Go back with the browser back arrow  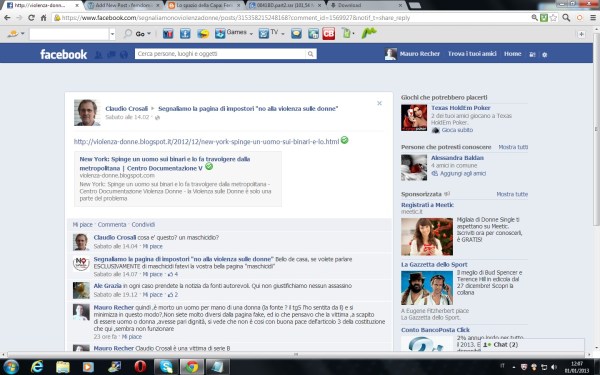point(7,18)
